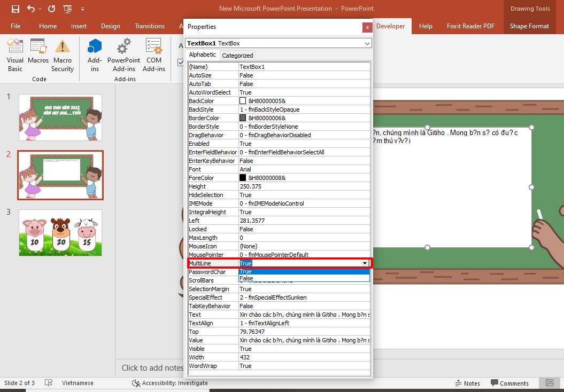Screen dimensions: 564x392
Task: Open Macro Security settings
Action: tap(63, 53)
